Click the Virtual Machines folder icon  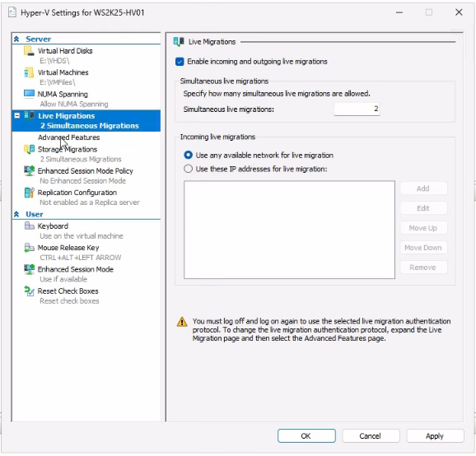(x=29, y=72)
